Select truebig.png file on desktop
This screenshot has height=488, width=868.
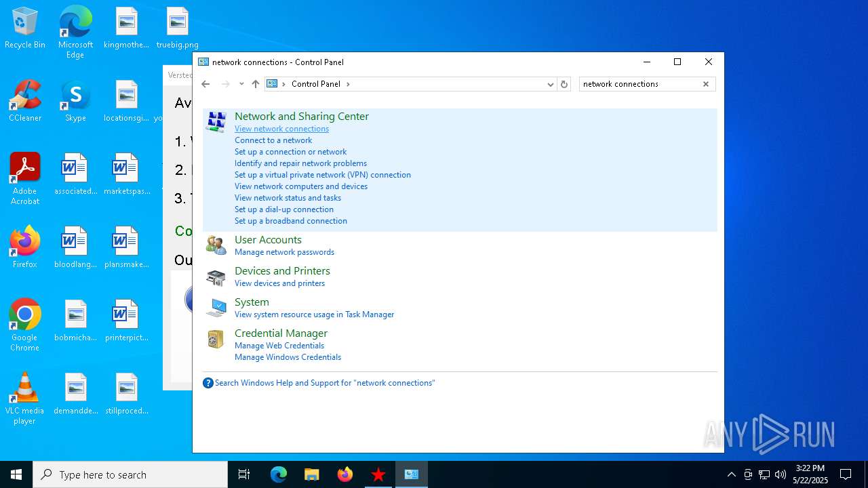(177, 28)
